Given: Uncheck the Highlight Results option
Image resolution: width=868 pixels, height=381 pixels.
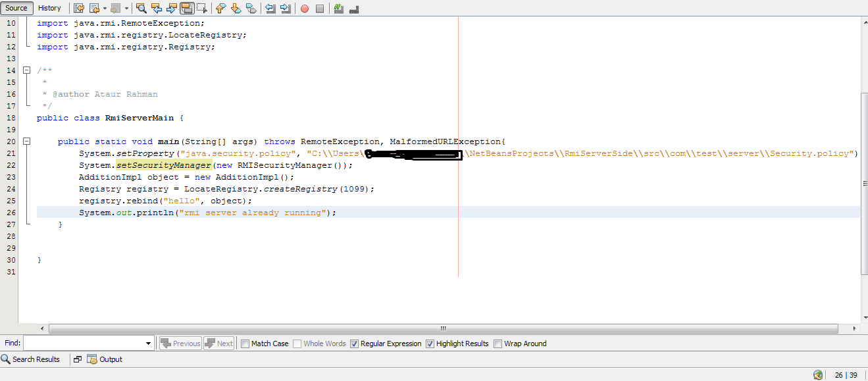Looking at the screenshot, I should pos(430,343).
